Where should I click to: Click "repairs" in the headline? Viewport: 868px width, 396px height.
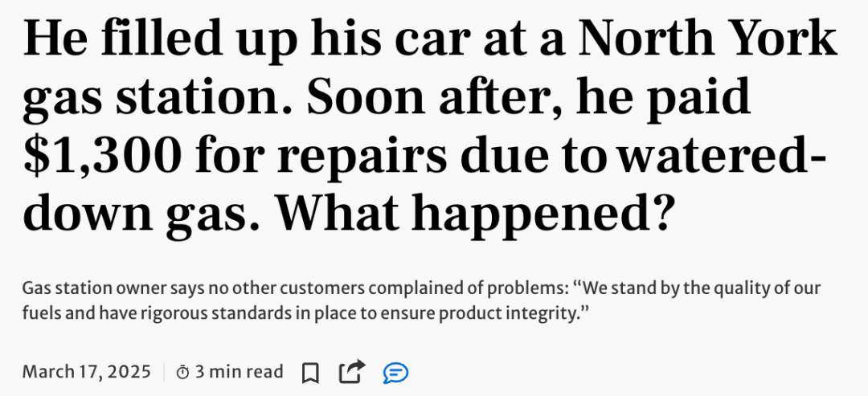point(362,157)
